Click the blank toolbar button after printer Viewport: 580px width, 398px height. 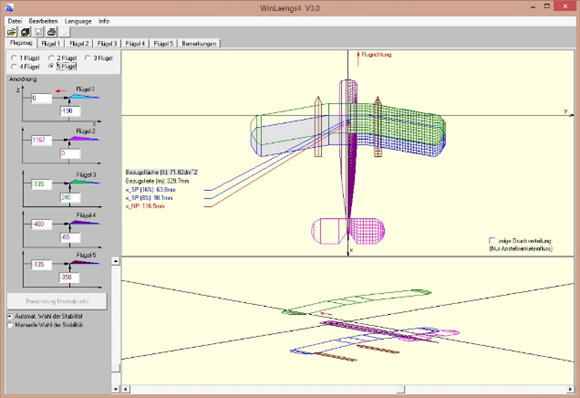point(64,32)
